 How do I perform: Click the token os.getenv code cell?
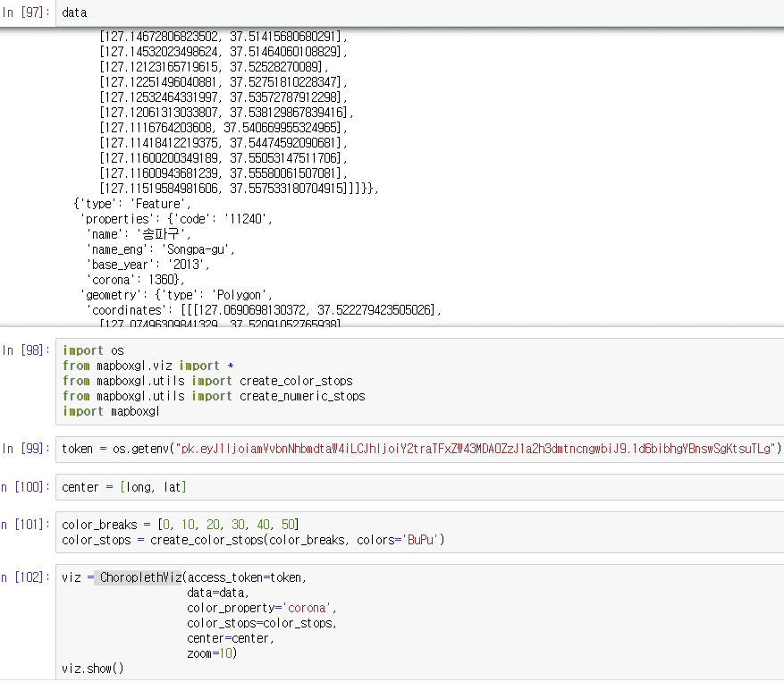(x=420, y=448)
